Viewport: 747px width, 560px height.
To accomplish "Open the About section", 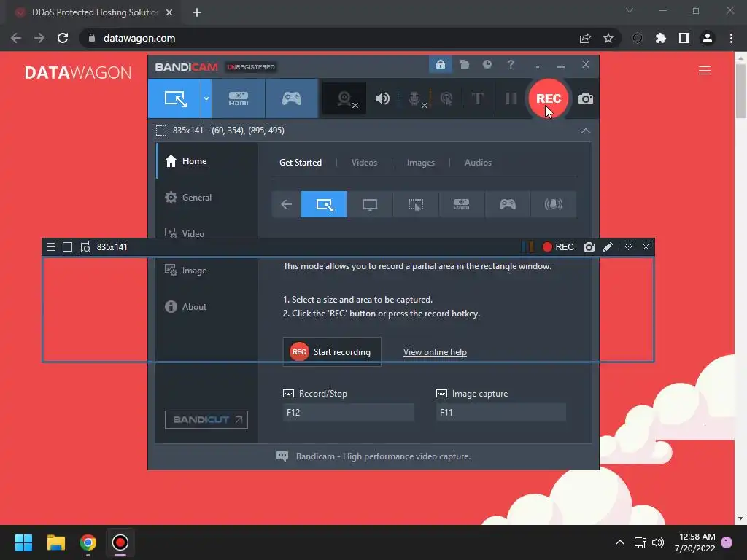I will (206, 307).
